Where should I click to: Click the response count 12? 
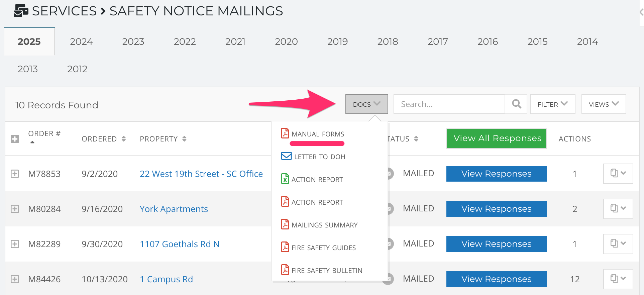pos(575,279)
